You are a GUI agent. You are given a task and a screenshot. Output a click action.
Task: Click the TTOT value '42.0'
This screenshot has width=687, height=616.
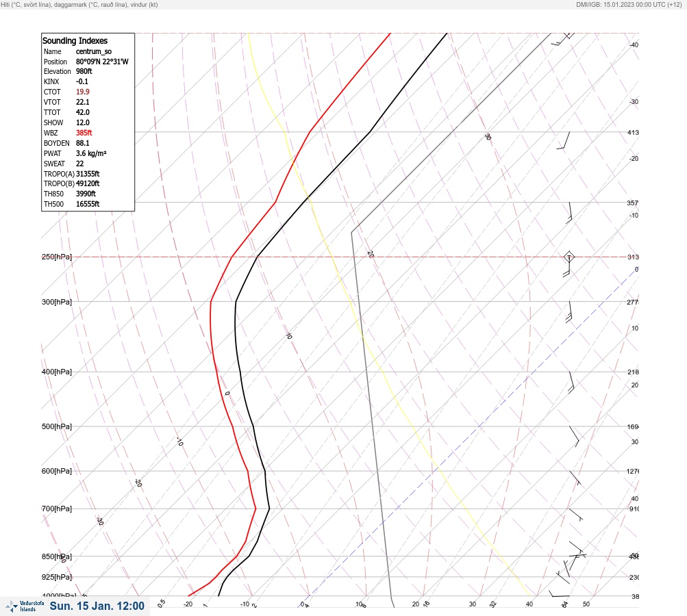(x=83, y=112)
